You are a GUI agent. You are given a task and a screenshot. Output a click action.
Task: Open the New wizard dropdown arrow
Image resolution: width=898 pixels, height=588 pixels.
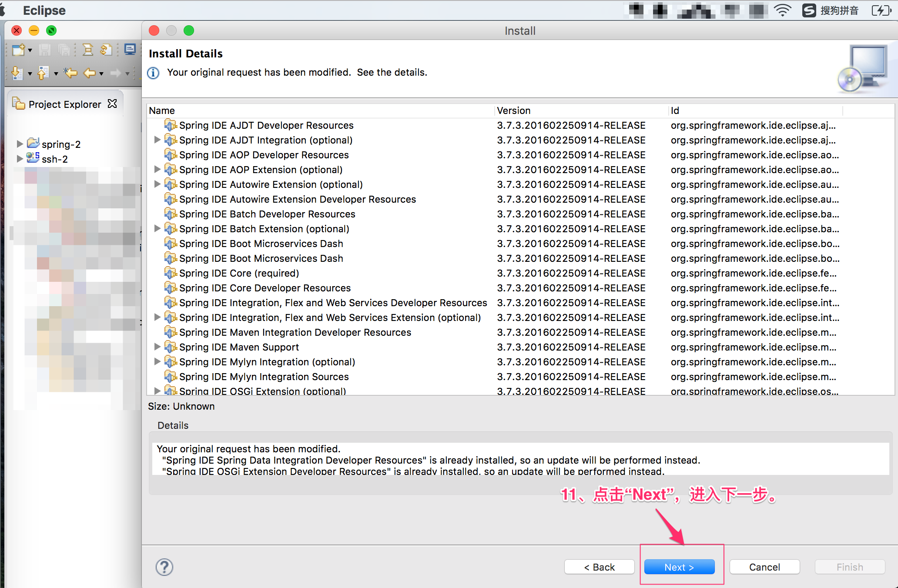[x=30, y=50]
